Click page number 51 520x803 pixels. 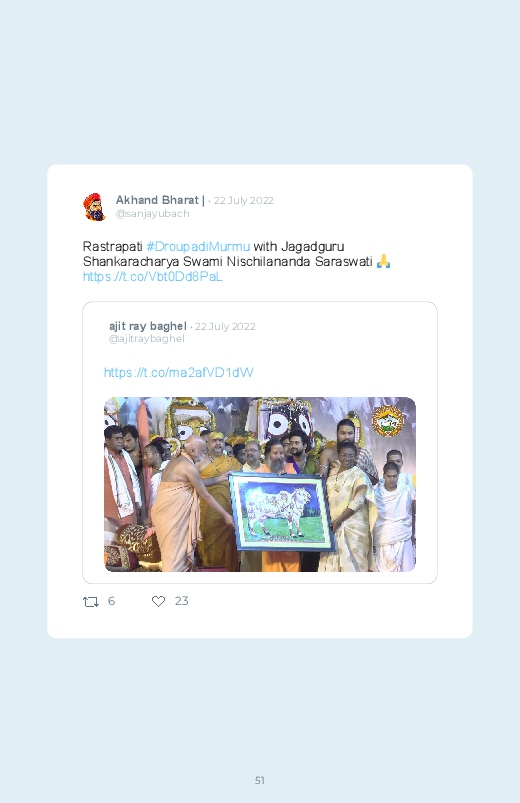260,780
